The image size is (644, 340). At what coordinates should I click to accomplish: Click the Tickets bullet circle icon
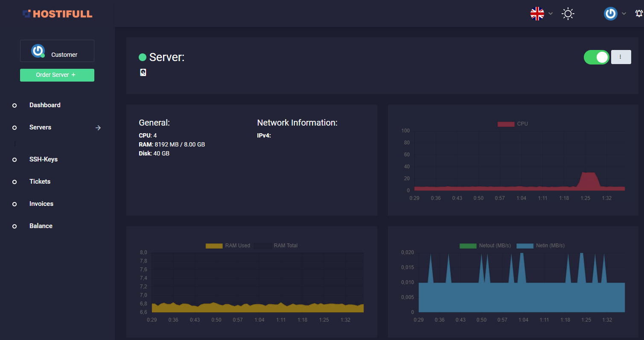[15, 182]
